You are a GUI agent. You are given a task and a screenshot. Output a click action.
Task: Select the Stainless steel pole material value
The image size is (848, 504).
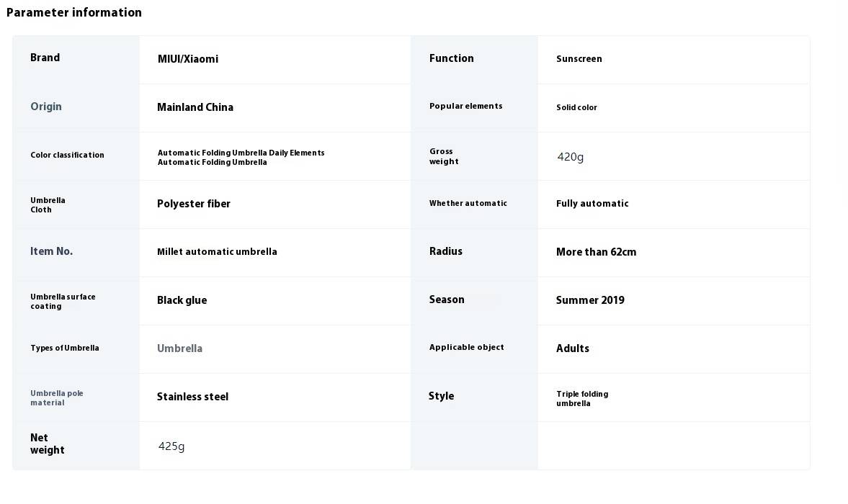[x=192, y=397]
